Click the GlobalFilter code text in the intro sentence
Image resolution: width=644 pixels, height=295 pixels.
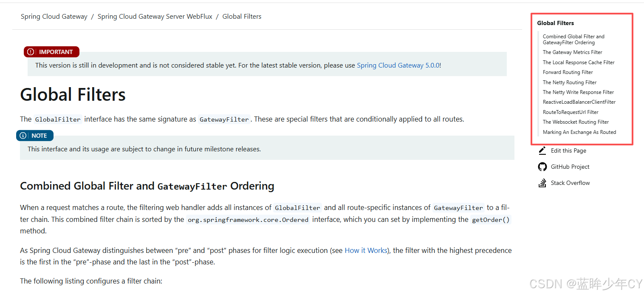pyautogui.click(x=58, y=119)
